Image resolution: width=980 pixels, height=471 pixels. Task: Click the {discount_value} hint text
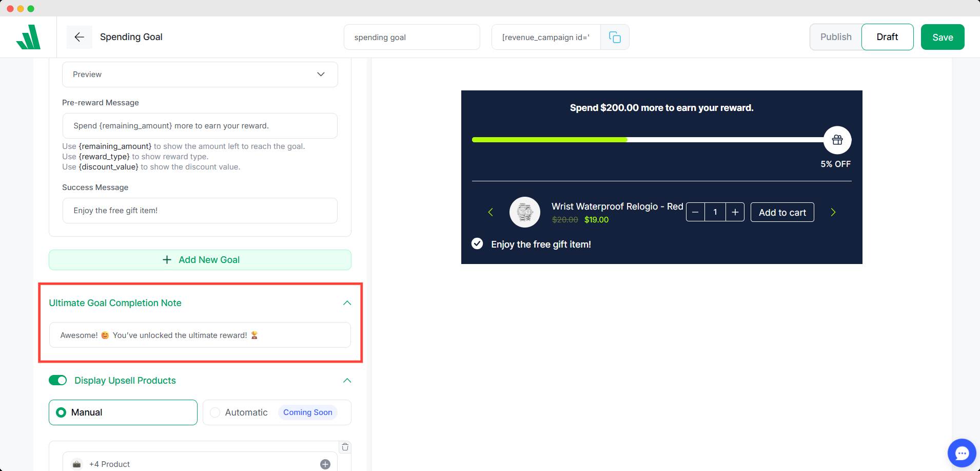click(108, 167)
